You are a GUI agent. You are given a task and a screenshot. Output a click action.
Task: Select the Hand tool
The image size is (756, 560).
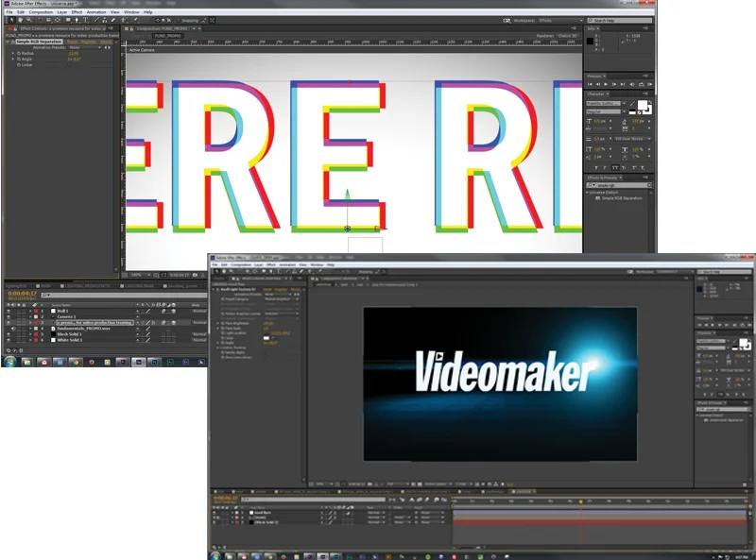[x=18, y=20]
